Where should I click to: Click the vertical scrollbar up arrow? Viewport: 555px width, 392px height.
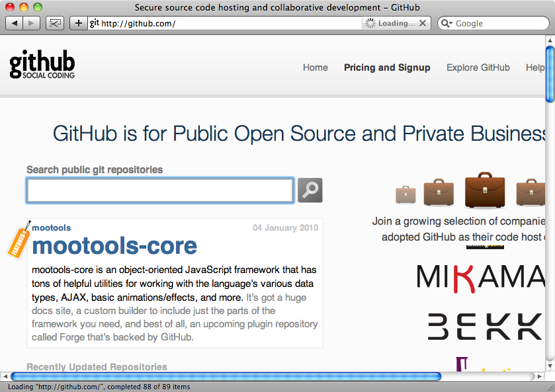(x=550, y=40)
